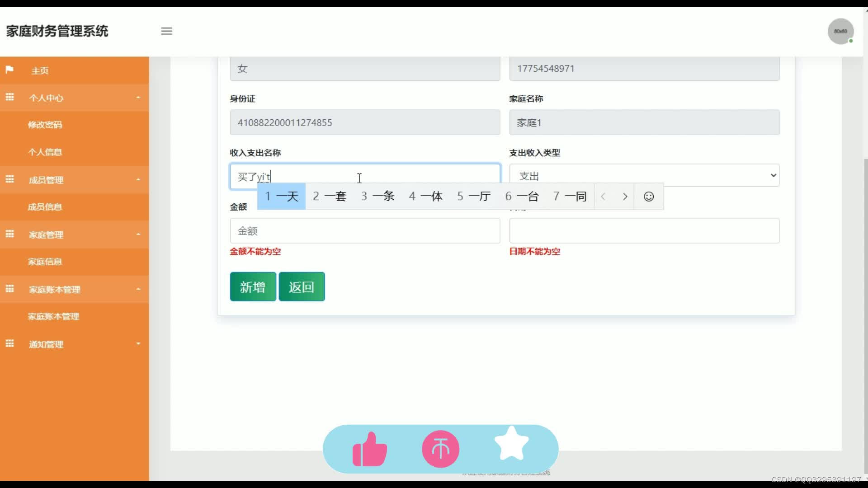
Task: Open 个人信息 in the sidebar
Action: click(45, 152)
